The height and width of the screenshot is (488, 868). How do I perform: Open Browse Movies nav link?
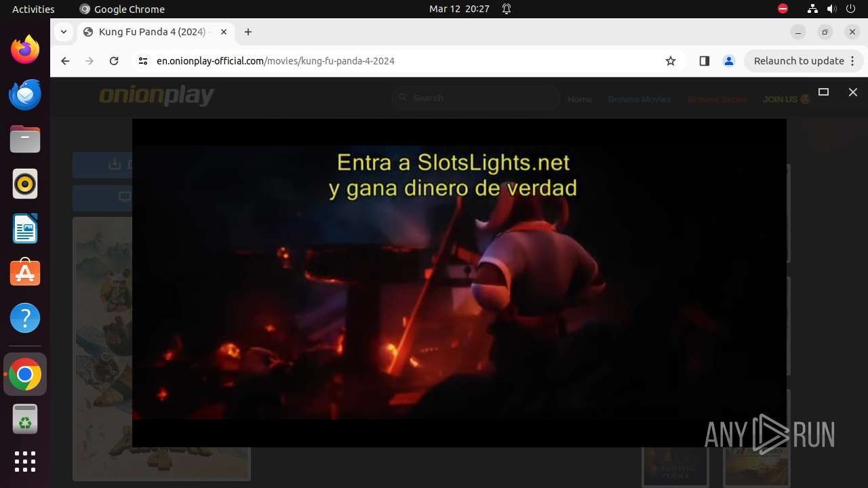coord(639,99)
